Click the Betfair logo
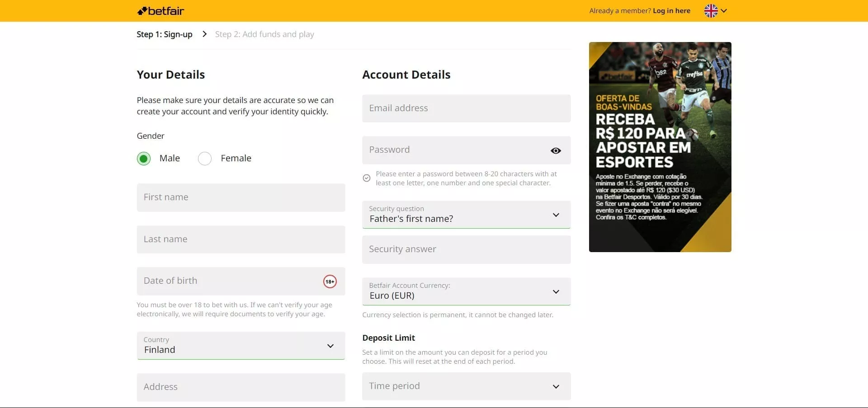The image size is (868, 408). (x=160, y=11)
